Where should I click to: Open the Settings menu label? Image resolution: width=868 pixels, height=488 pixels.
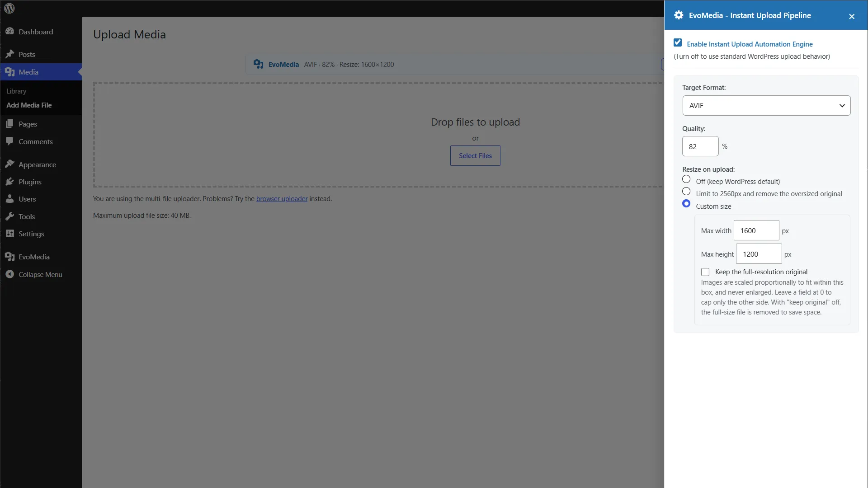[31, 234]
